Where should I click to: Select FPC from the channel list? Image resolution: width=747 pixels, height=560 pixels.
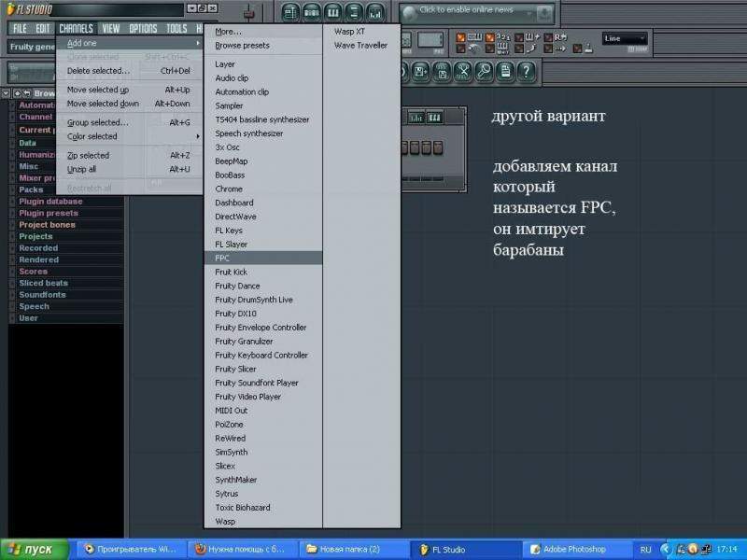coord(223,258)
